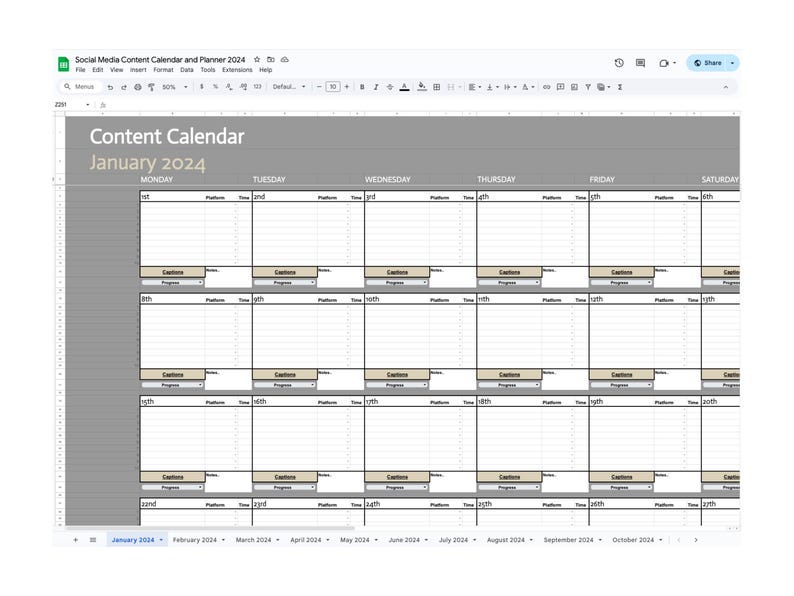The image size is (794, 596).
Task: Open horizontal align dropdown
Action: tap(474, 87)
